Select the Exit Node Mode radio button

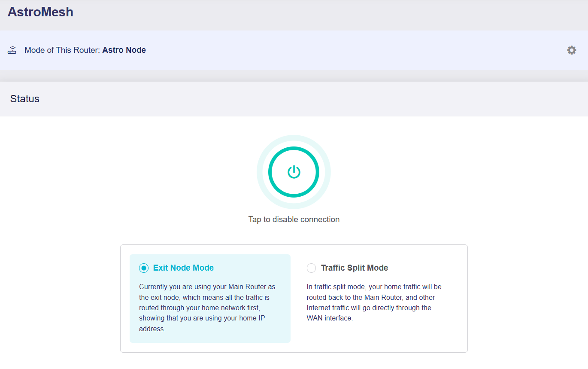[x=144, y=268]
